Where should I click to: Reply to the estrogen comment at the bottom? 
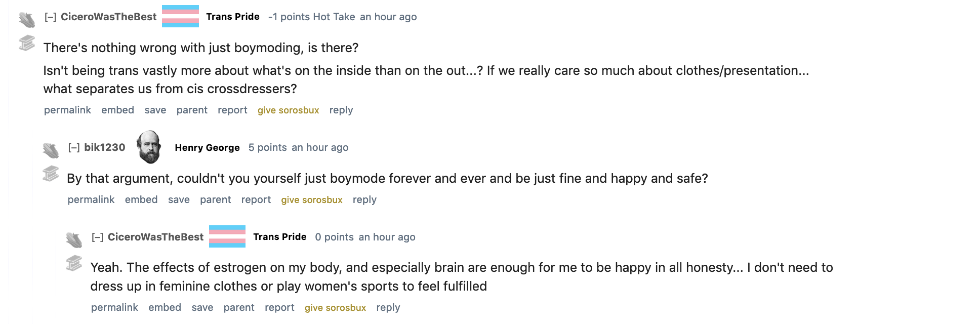[388, 307]
